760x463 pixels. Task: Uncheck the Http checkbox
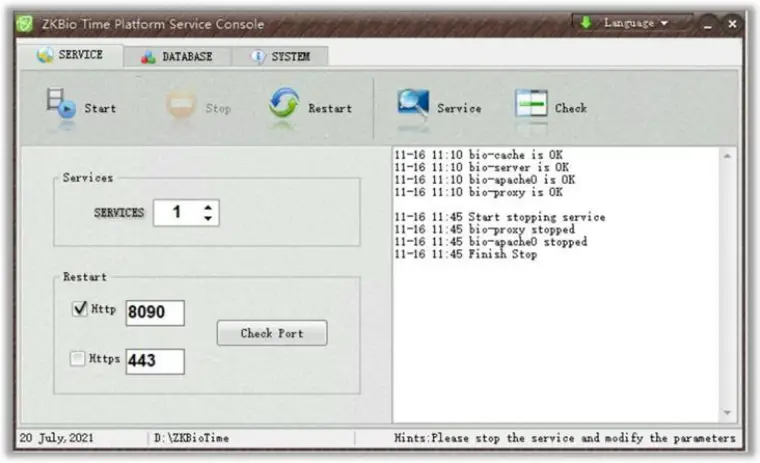79,309
